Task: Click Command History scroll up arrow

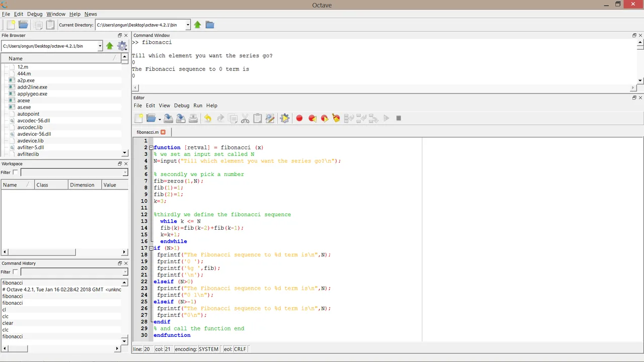Action: pyautogui.click(x=125, y=283)
